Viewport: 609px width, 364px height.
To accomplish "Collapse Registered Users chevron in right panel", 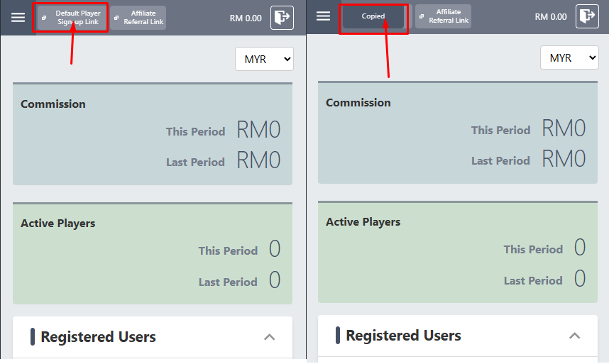I will [575, 336].
